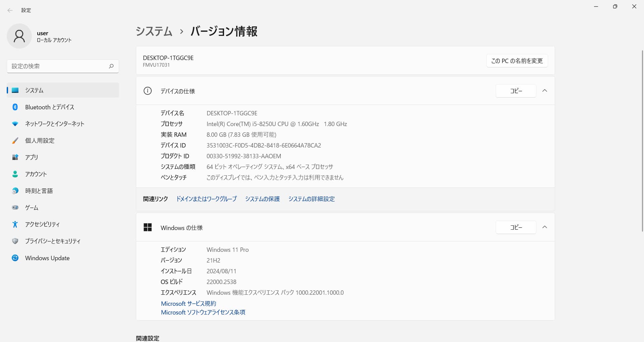Screen dimensions: 644x342
Task: Collapse the Windows の仕様 section chevron
Action: (545, 227)
